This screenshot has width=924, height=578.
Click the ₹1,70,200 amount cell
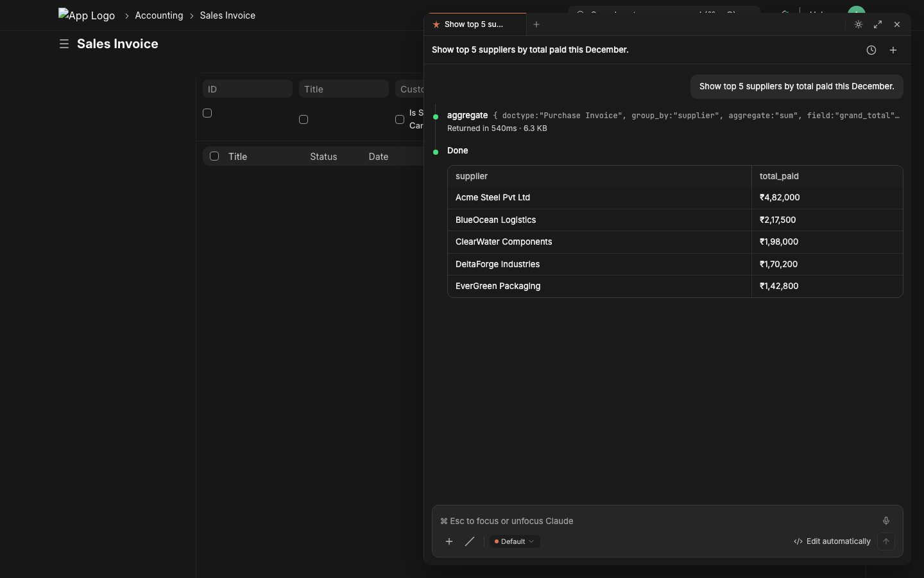(827, 264)
